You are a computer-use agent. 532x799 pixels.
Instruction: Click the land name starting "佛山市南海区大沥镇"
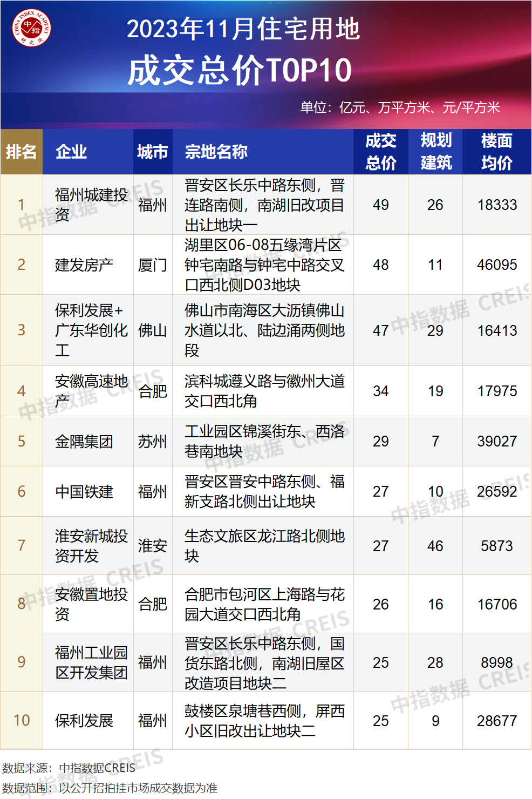[264, 330]
